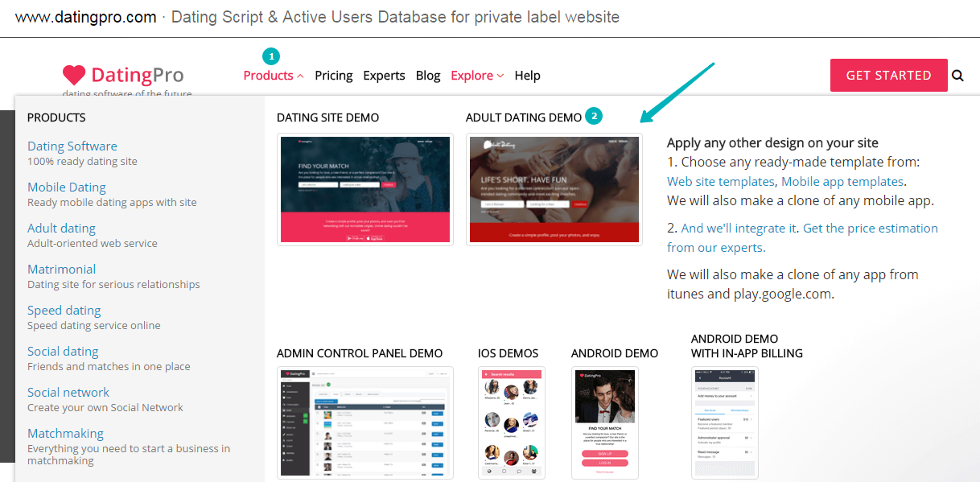
Task: Click Get the price estimation link
Action: 802,237
